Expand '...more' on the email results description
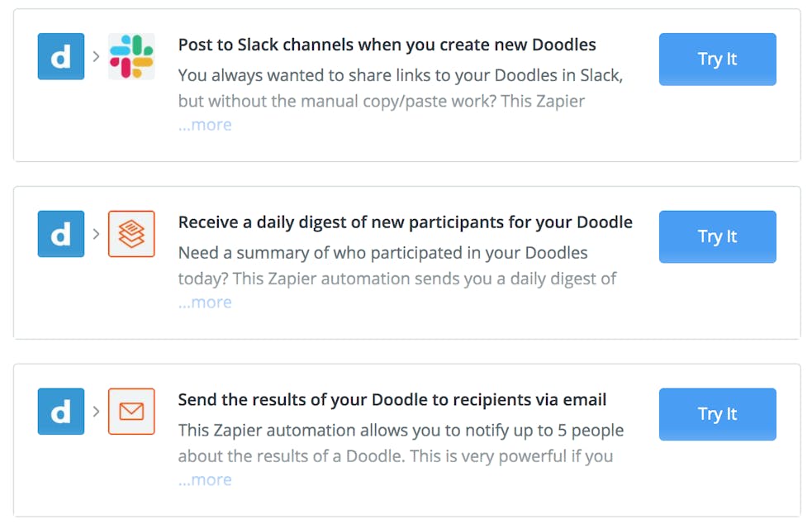The height and width of the screenshot is (529, 812). pos(205,479)
